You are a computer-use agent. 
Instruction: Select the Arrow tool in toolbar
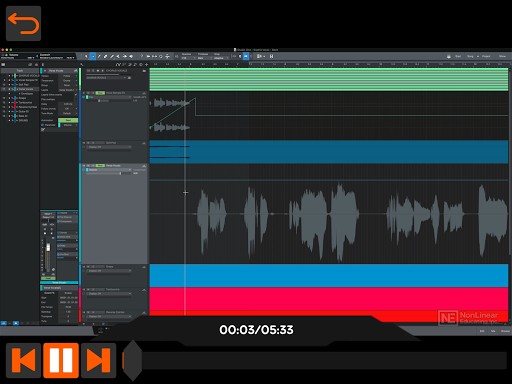tap(86, 56)
